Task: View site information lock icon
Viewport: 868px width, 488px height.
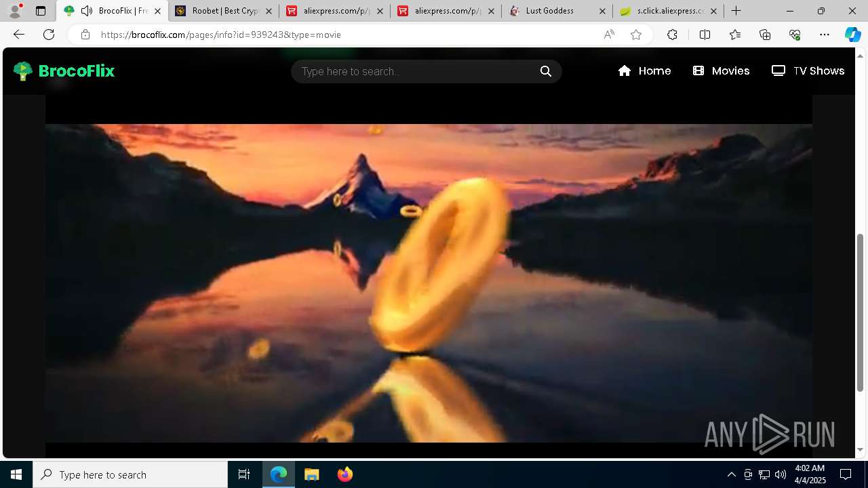Action: tap(85, 35)
